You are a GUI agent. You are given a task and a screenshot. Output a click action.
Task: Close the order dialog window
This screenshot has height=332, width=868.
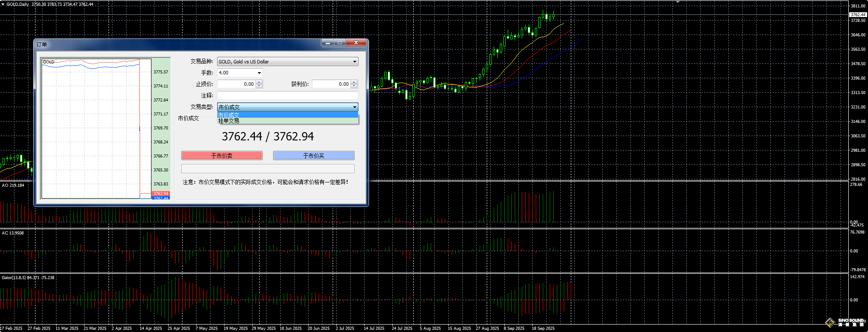tap(356, 43)
